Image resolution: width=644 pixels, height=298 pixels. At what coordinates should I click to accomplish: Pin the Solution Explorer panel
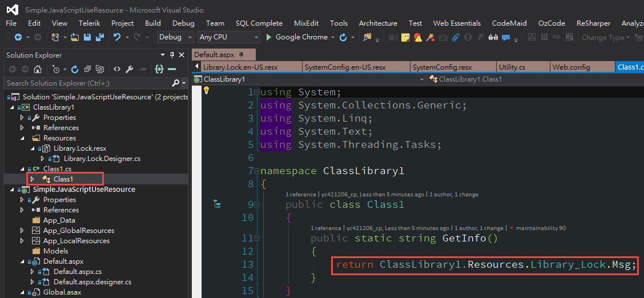click(172, 55)
